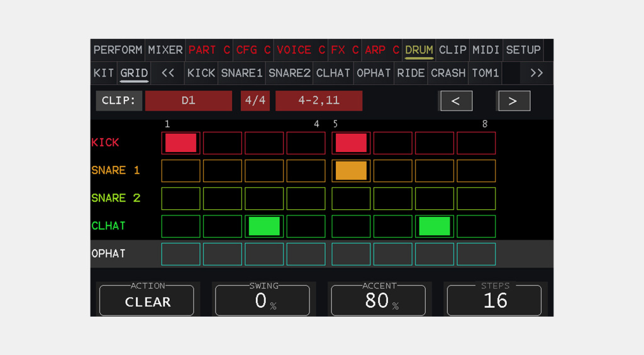The width and height of the screenshot is (644, 355).
Task: Switch to the KIT sub-tab
Action: pos(104,73)
